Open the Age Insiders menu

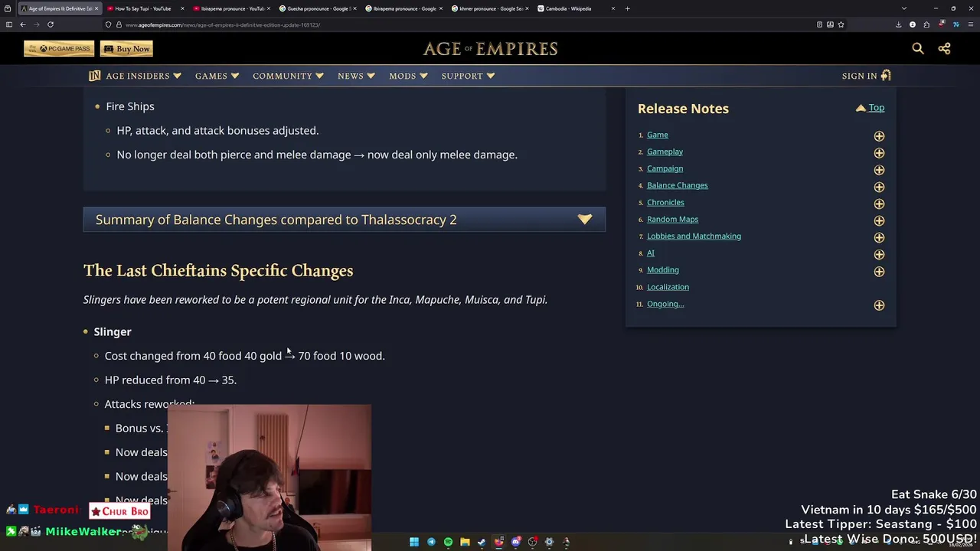point(143,76)
